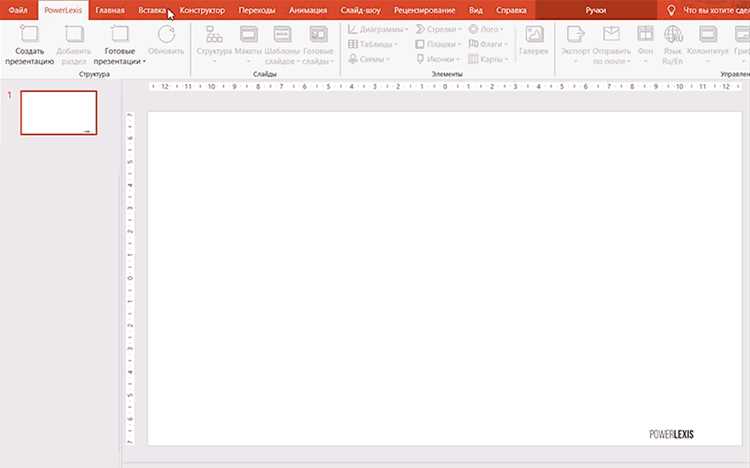750x468 pixels.
Task: Click the Что вы хотите сделать search field
Action: [716, 10]
